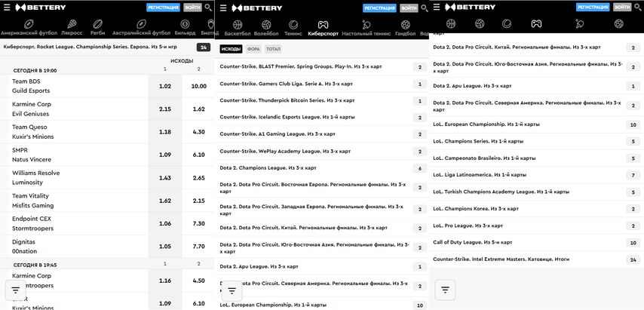Open Dota 2 Apu League in right screenshot
Image resolution: width=644 pixels, height=310 pixels.
(536, 86)
